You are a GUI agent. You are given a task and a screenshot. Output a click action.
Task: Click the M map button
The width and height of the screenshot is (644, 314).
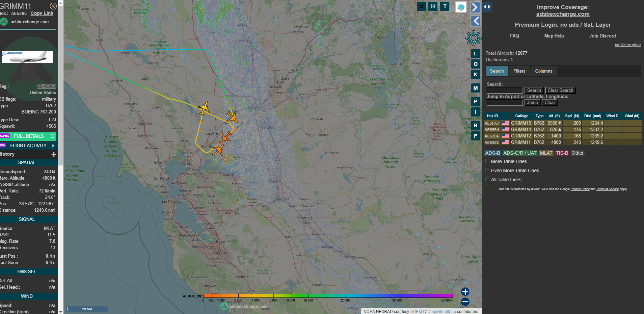476,88
